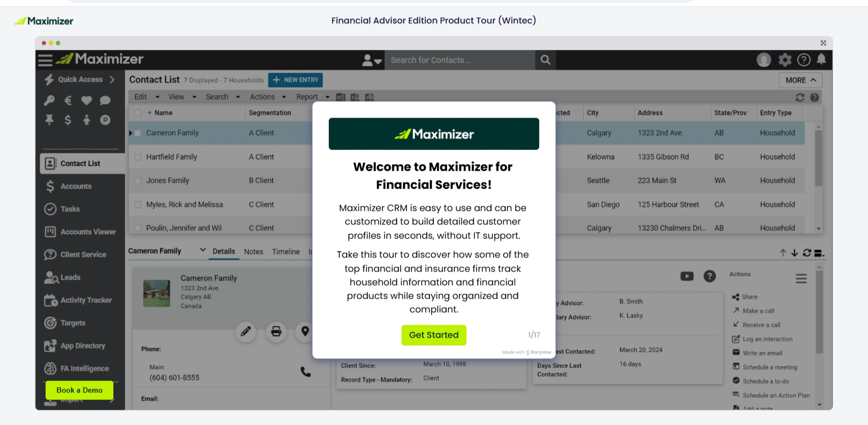Click the refresh icon above the contact list

click(x=800, y=98)
